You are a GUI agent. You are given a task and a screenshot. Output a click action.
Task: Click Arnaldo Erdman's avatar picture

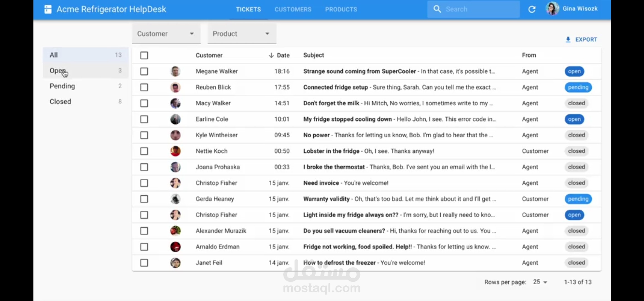point(175,247)
